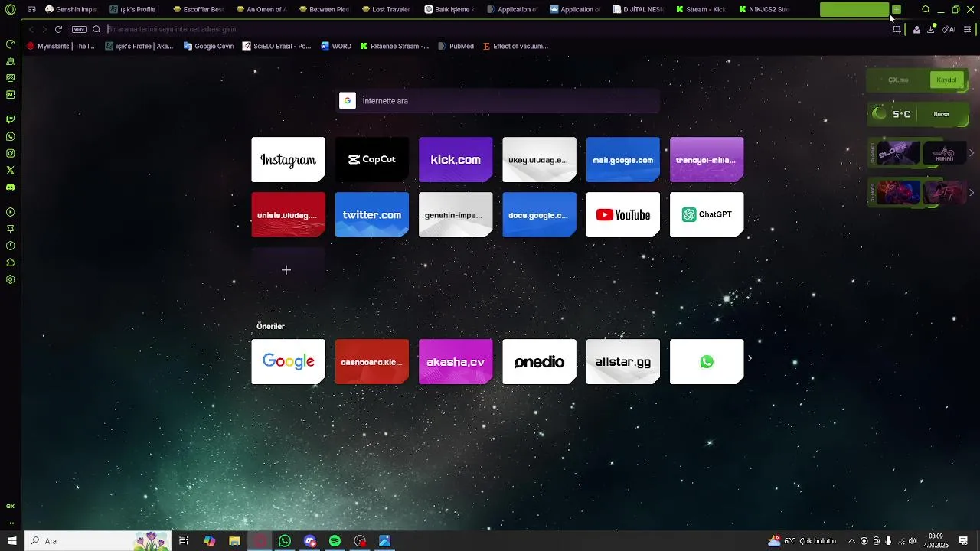Open the profile account icon
The width and height of the screenshot is (980, 551).
click(x=916, y=29)
